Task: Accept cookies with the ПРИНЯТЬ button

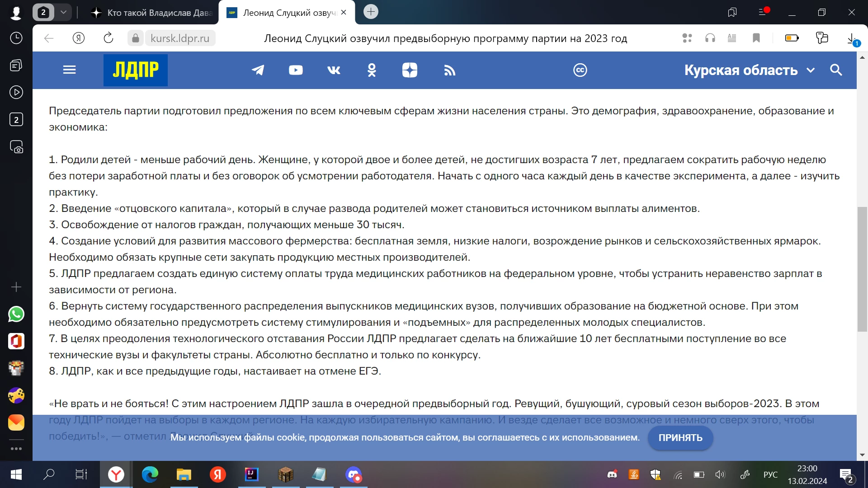Action: (680, 437)
